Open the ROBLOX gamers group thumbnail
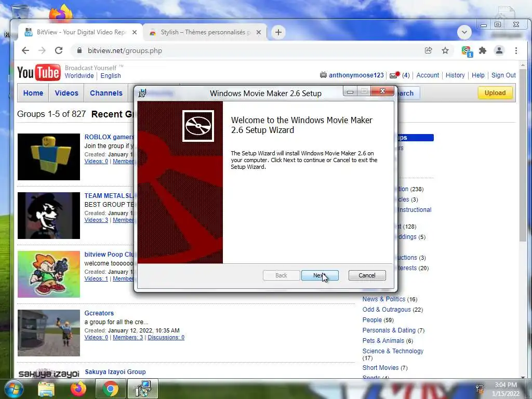532x399 pixels. [x=49, y=157]
